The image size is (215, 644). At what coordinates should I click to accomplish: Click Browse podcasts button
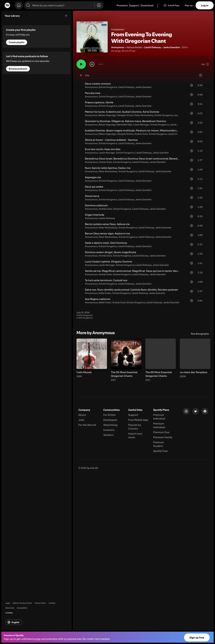tap(18, 69)
